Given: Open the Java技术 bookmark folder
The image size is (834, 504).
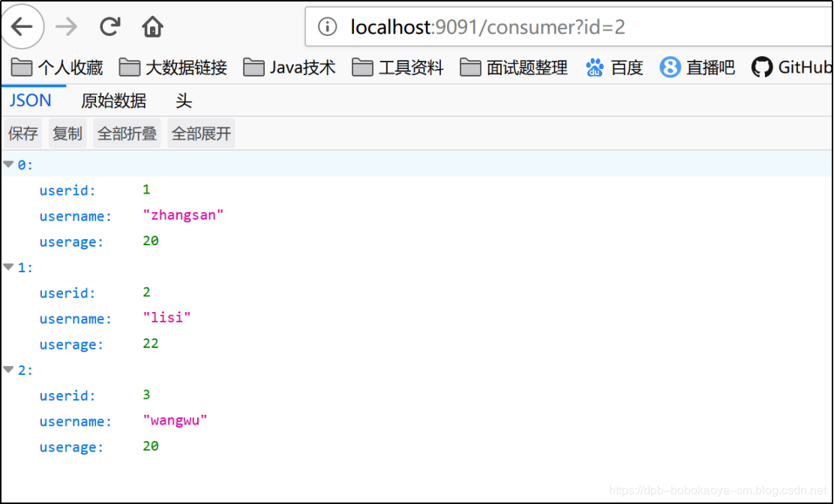Looking at the screenshot, I should click(x=289, y=67).
